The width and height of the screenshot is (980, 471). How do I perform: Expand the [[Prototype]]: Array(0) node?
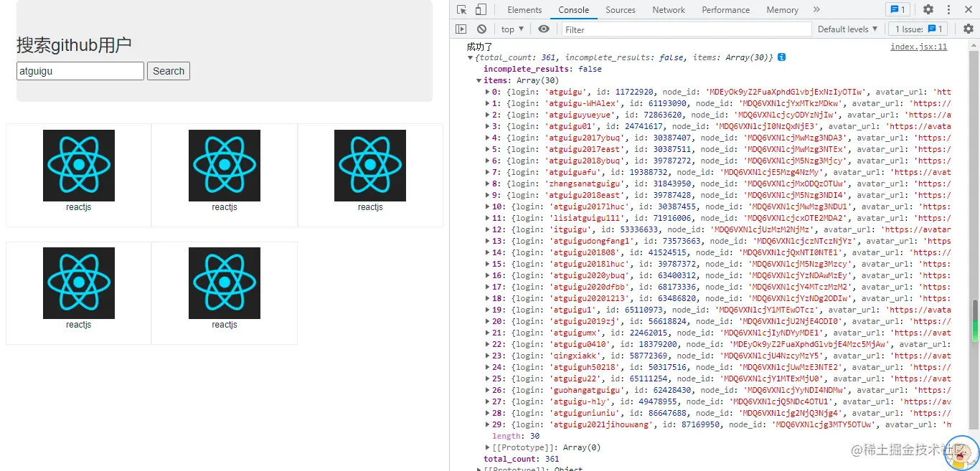[488, 447]
